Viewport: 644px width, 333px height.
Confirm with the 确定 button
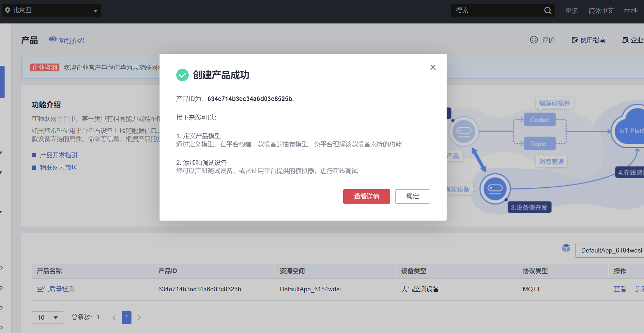[413, 196]
